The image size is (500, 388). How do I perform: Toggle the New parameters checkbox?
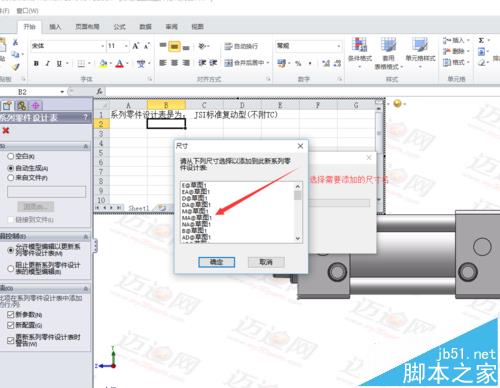click(11, 314)
